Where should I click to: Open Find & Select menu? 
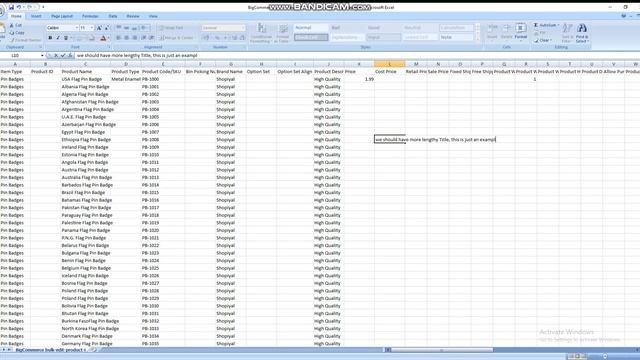(x=582, y=33)
